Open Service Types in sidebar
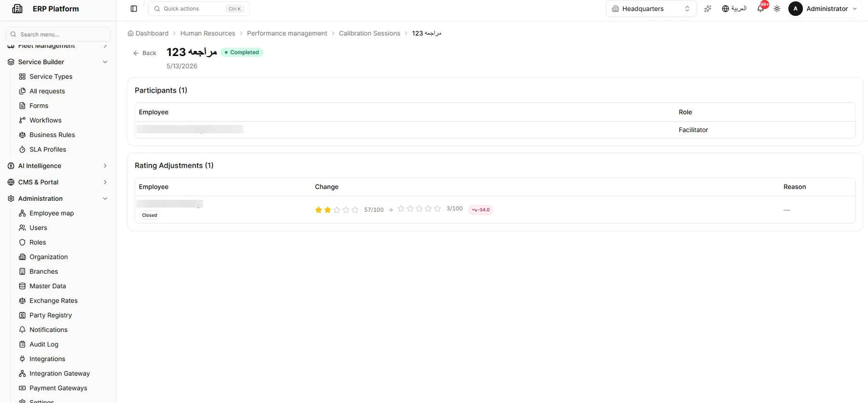 click(x=51, y=76)
